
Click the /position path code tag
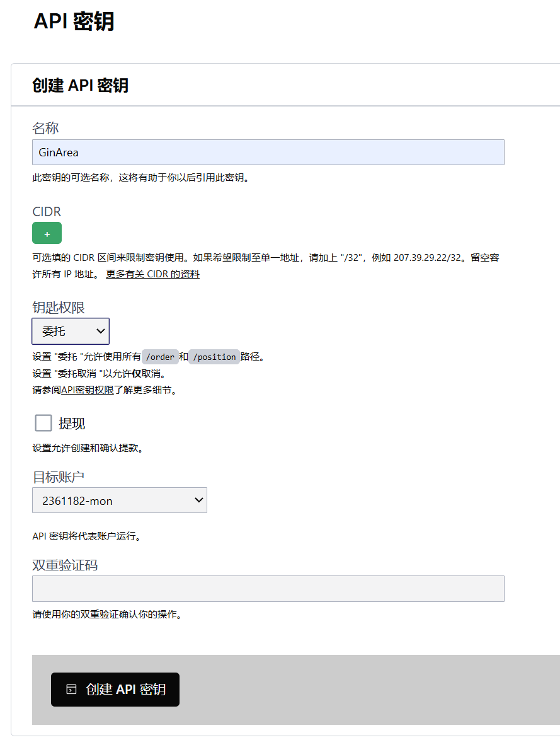[x=214, y=357]
